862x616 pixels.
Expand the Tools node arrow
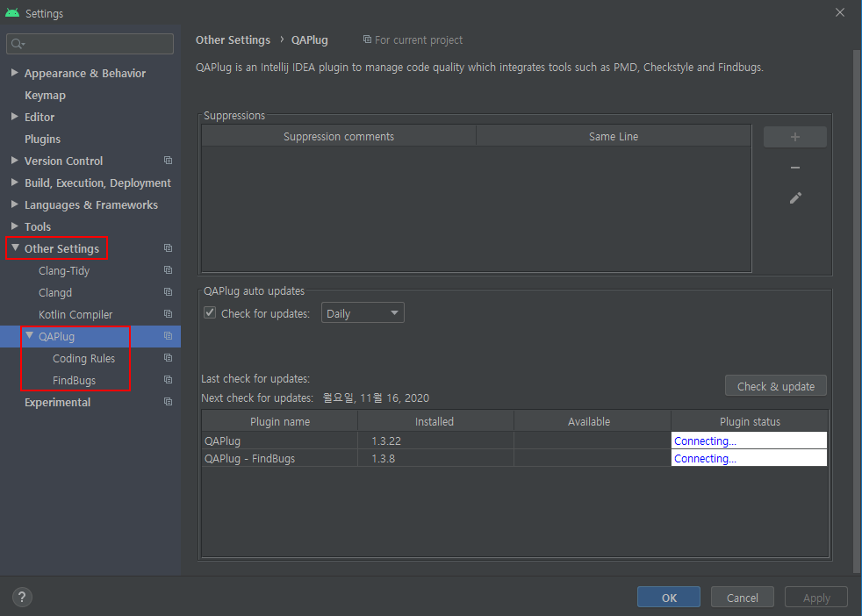[15, 226]
